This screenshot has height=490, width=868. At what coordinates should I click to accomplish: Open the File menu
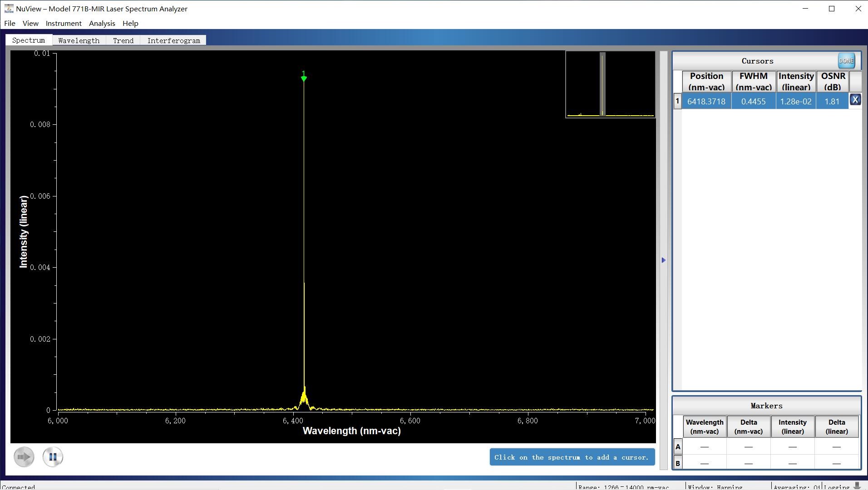(x=10, y=23)
